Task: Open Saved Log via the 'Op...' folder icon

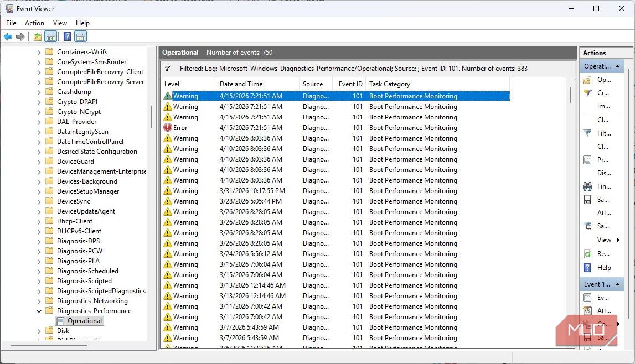Action: (587, 80)
